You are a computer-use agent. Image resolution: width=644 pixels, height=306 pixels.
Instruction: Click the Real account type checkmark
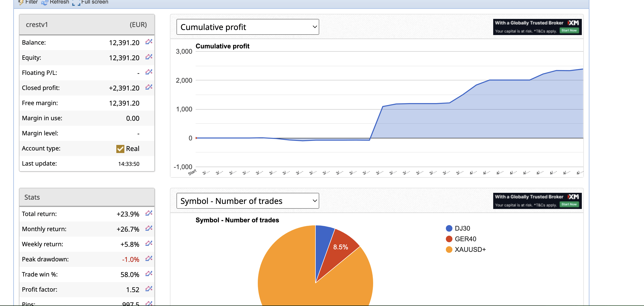tap(120, 149)
